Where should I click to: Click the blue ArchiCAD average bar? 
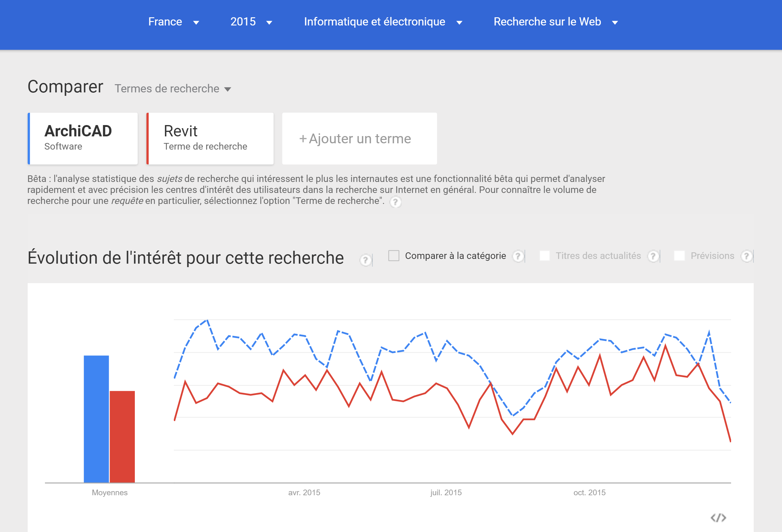click(x=96, y=419)
